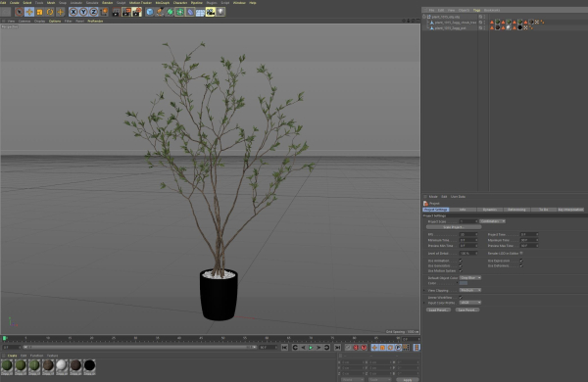Switch to the Key Interpolation tab
Screen dimensions: 588x382
point(570,210)
